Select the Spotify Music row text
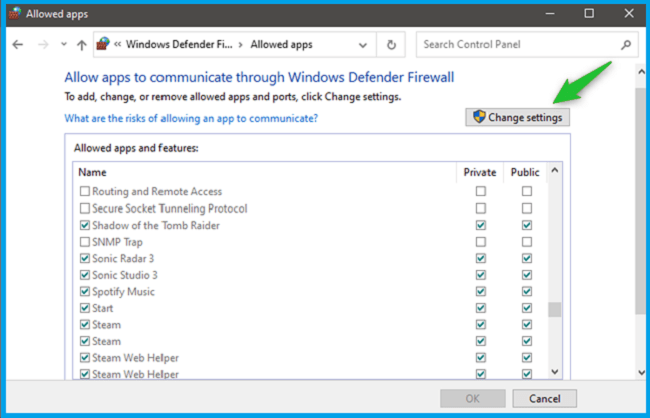650x418 pixels. pyautogui.click(x=123, y=292)
